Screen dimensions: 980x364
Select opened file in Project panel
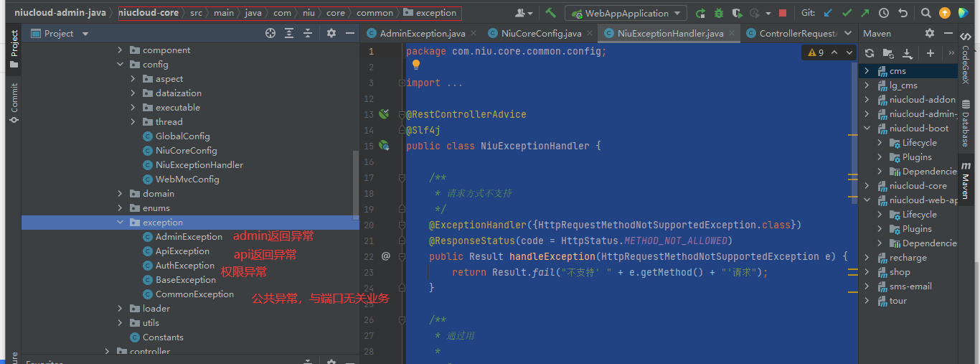pyautogui.click(x=270, y=33)
